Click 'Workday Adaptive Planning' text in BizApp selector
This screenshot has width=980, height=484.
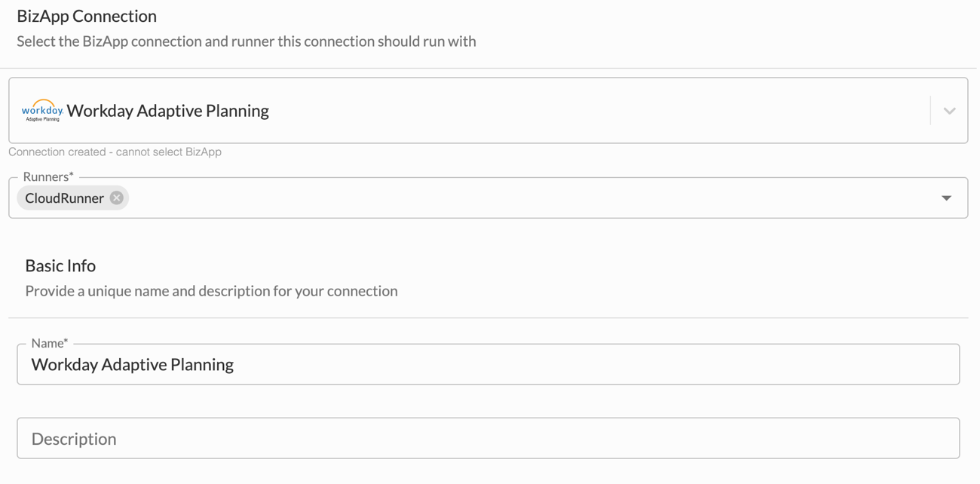pos(167,111)
